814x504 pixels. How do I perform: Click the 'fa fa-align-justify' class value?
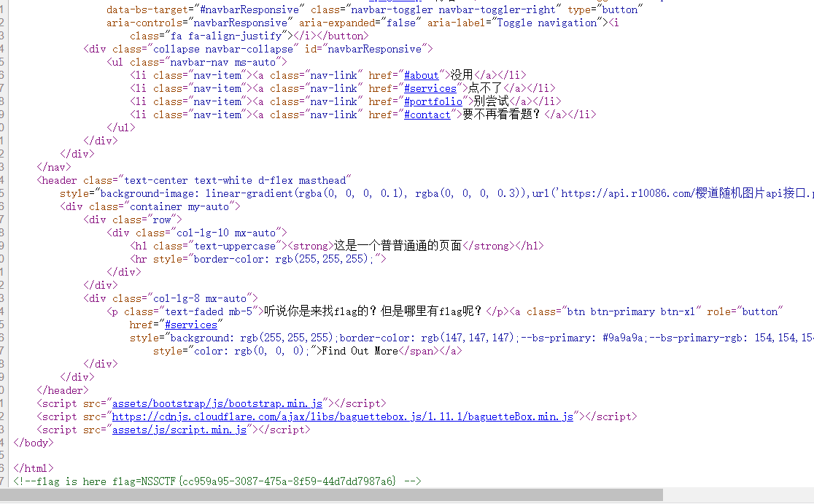[226, 36]
